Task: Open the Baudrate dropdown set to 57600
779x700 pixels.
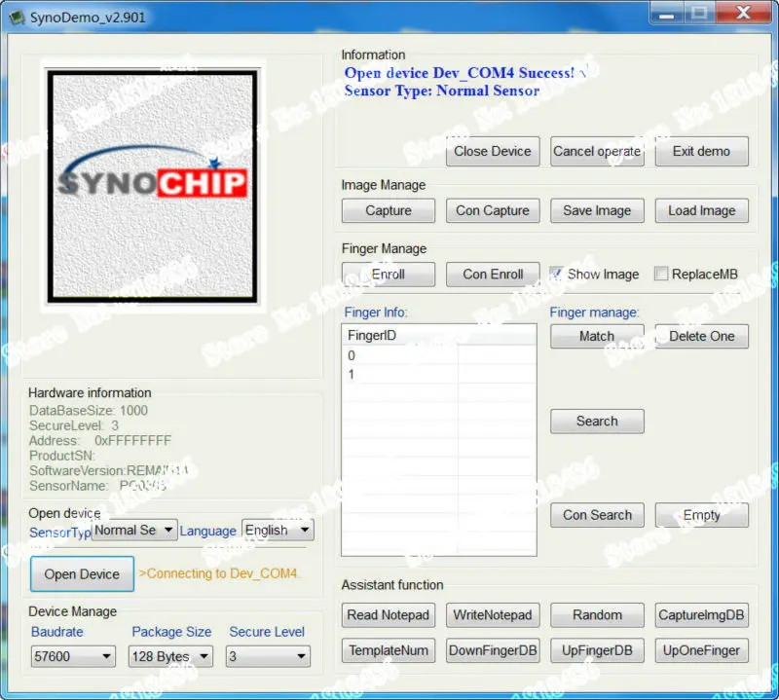Action: point(73,656)
